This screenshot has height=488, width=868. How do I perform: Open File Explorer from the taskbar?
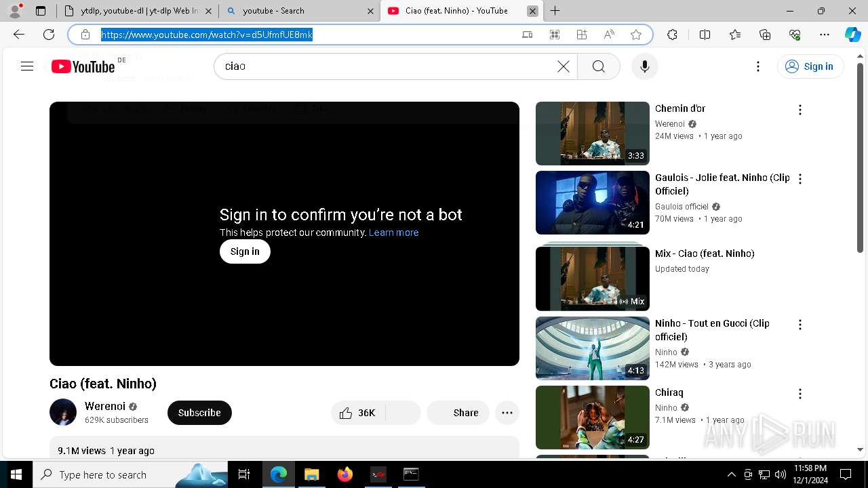click(311, 474)
